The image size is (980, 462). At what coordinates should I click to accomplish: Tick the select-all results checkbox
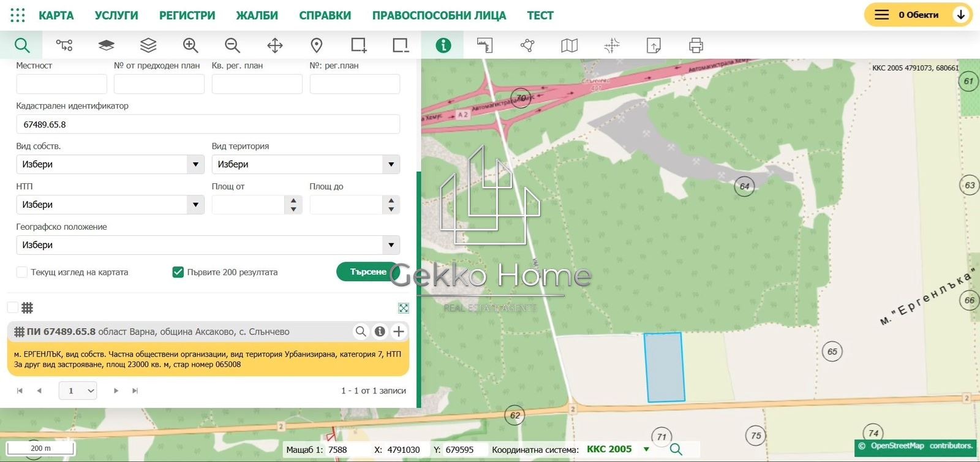13,308
